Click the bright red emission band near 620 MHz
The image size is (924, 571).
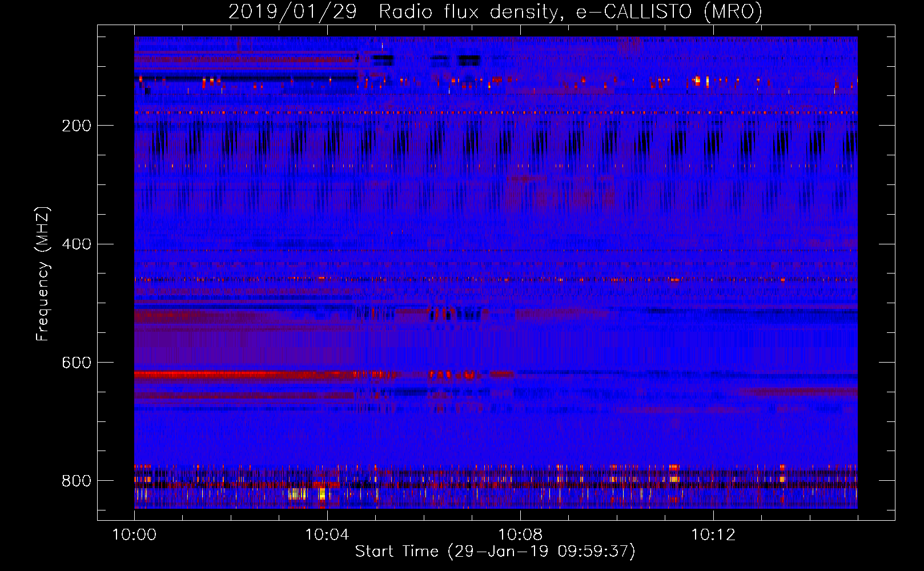pyautogui.click(x=246, y=375)
